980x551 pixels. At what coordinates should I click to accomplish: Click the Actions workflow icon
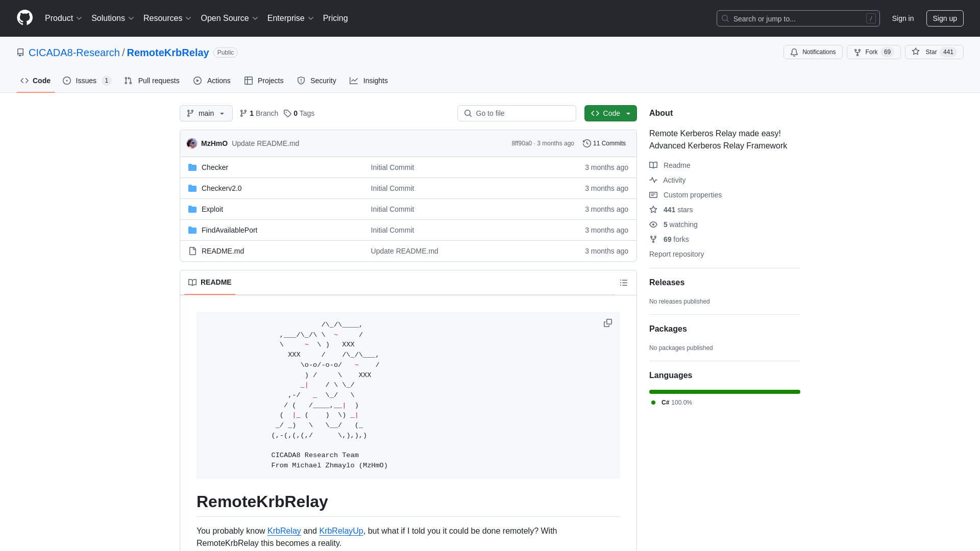tap(197, 81)
